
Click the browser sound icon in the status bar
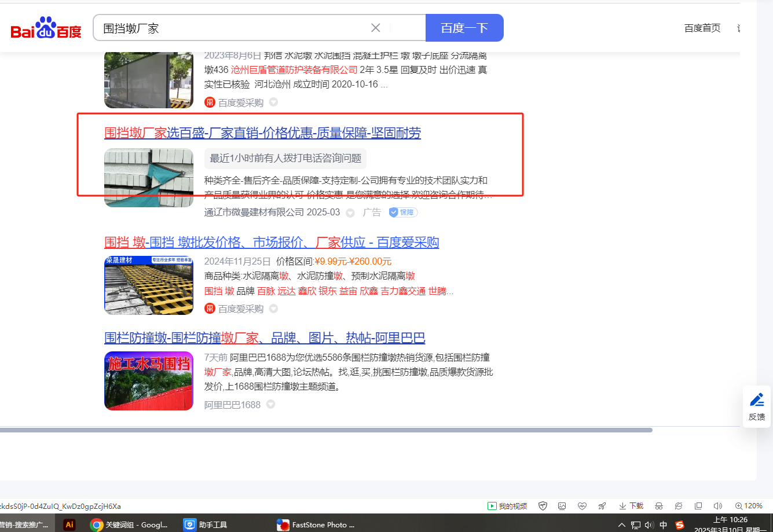pyautogui.click(x=718, y=506)
